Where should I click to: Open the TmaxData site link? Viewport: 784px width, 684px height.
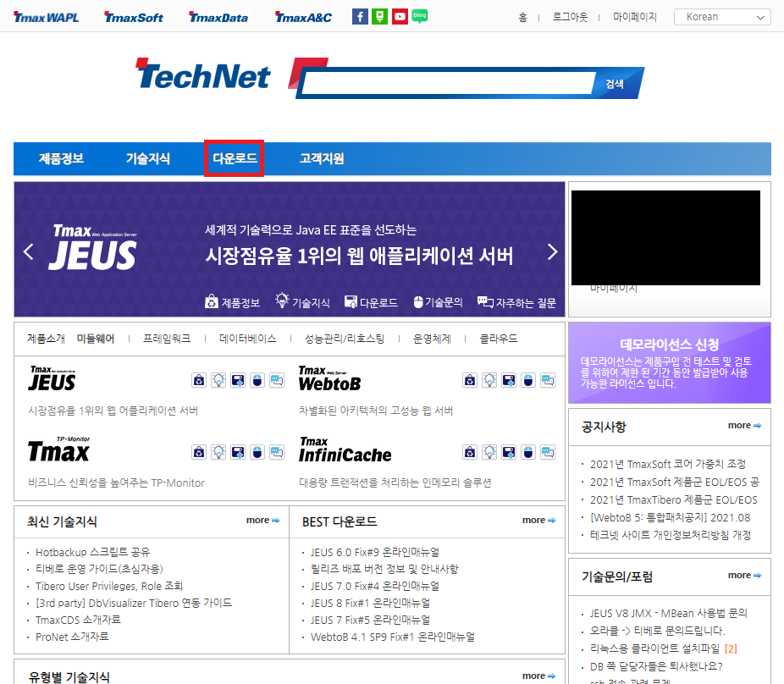[x=218, y=18]
